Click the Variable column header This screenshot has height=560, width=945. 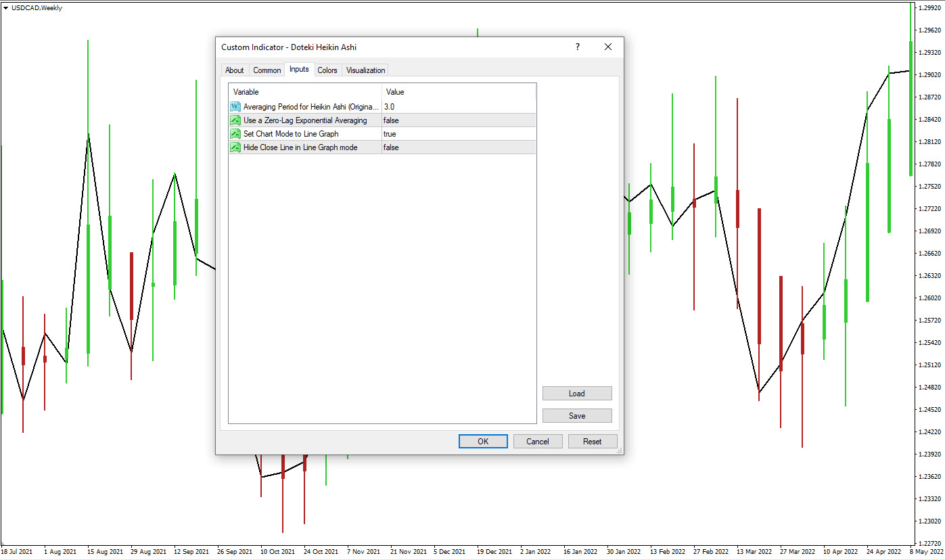306,92
